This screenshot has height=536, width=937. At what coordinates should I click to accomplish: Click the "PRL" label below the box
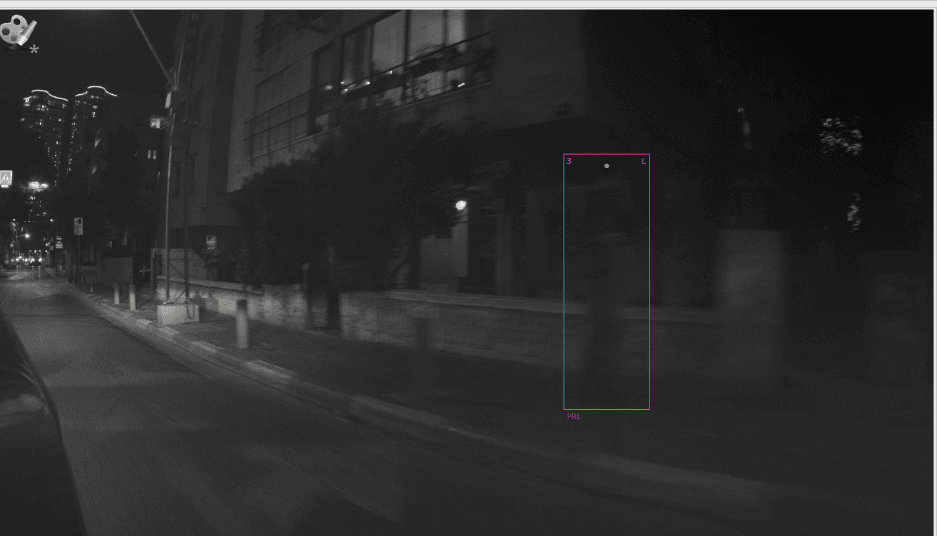574,416
